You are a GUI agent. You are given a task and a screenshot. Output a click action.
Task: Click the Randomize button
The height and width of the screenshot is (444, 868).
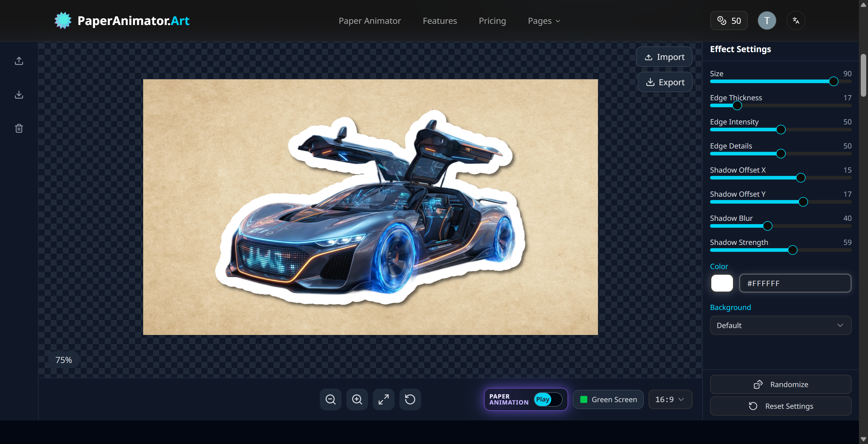780,384
